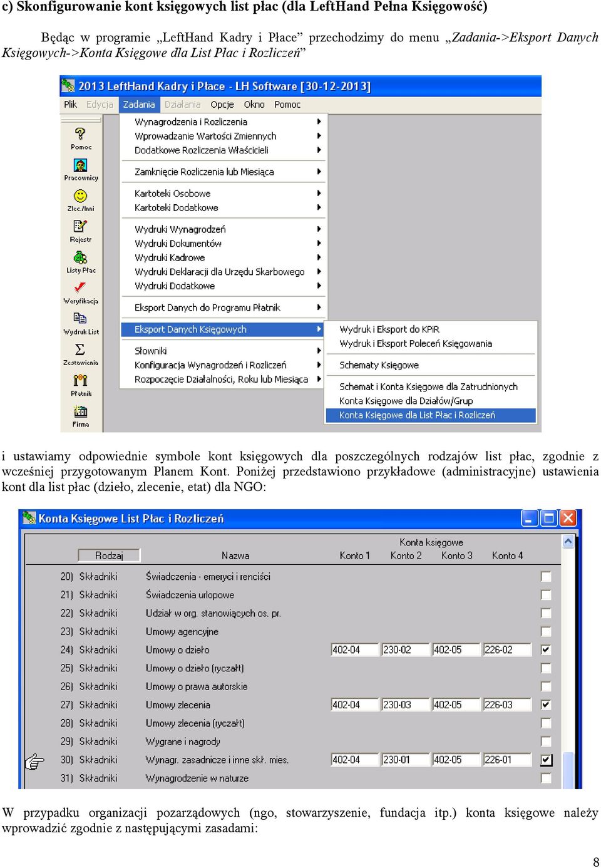
Task: Open the Zestawienia sigma icon
Action: pyautogui.click(x=81, y=349)
